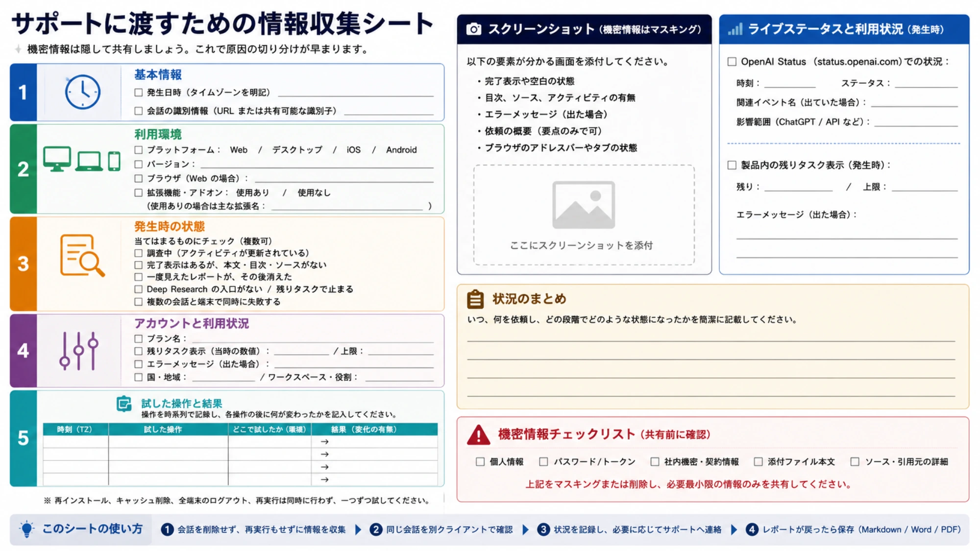The width and height of the screenshot is (980, 551).
Task: Click the clipboard icon beside 状況のまとめ
Action: pos(475,299)
